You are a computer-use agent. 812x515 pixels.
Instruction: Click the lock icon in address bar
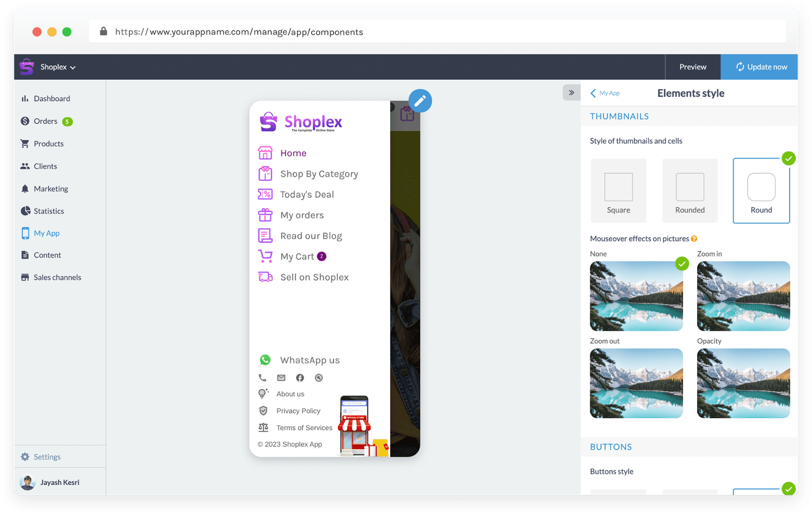point(104,31)
